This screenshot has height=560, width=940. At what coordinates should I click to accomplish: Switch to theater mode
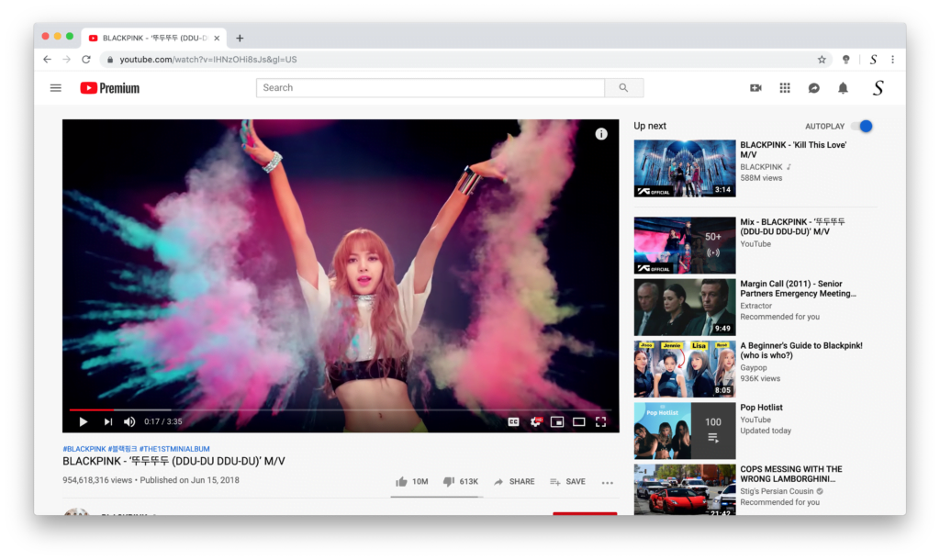(x=578, y=422)
